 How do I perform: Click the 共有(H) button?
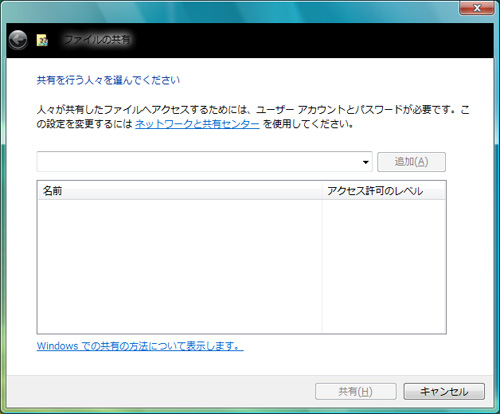pos(356,391)
